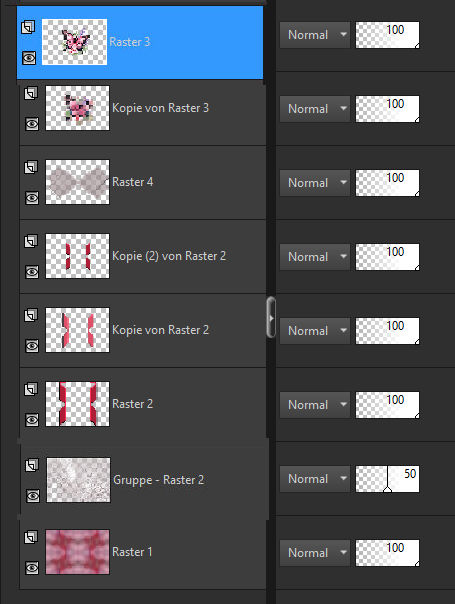Toggle visibility of Raster 1 layer
Screen dimensions: 455x604
coord(32,568)
